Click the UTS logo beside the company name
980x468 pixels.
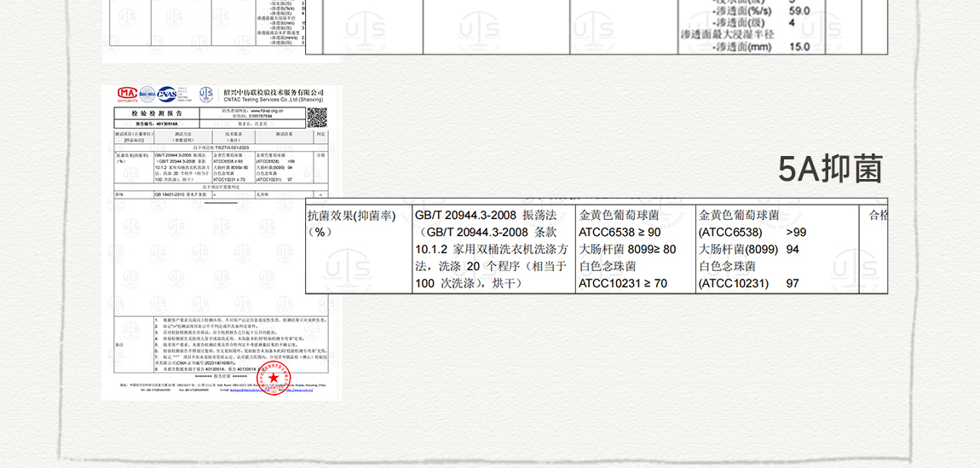(206, 95)
